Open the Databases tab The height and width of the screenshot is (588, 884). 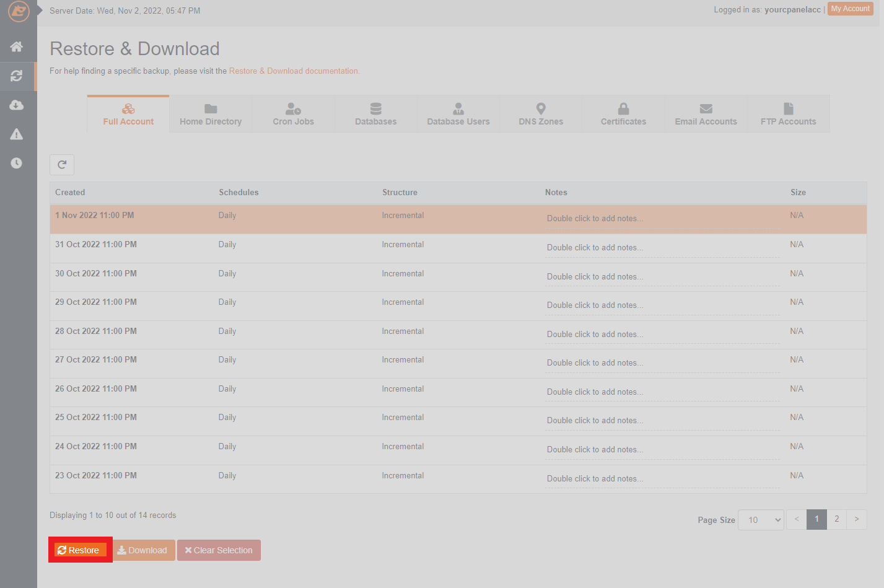375,113
